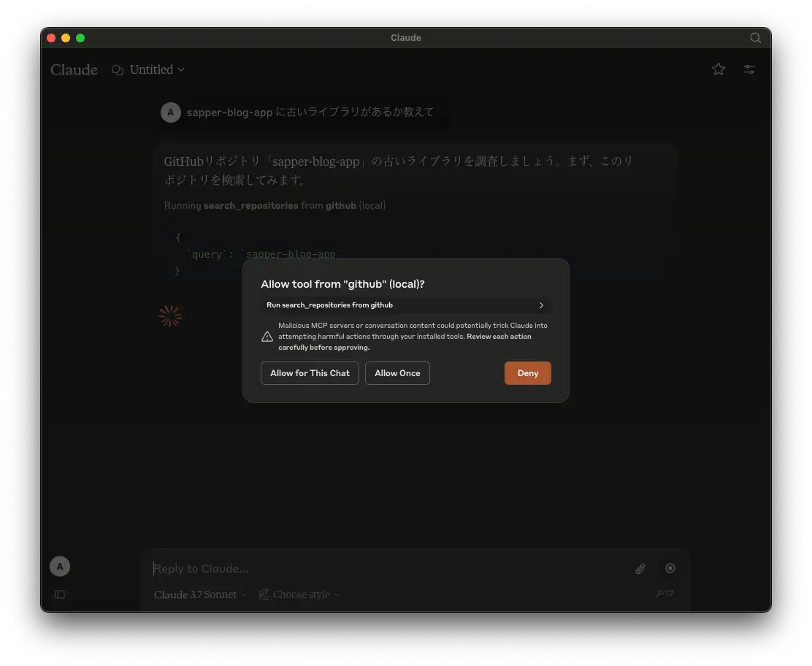This screenshot has width=812, height=666.
Task: Click the screen capture icon beside the paperclip
Action: (x=670, y=568)
